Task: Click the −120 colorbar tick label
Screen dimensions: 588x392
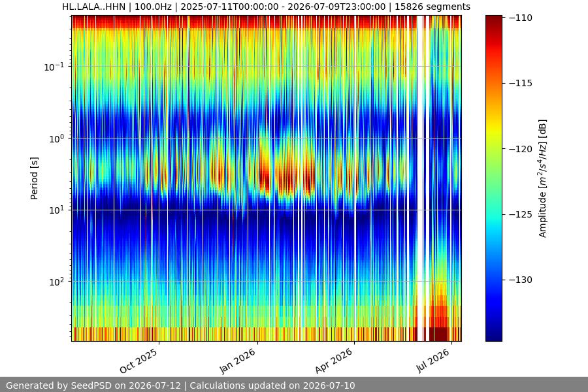Action: [521, 149]
